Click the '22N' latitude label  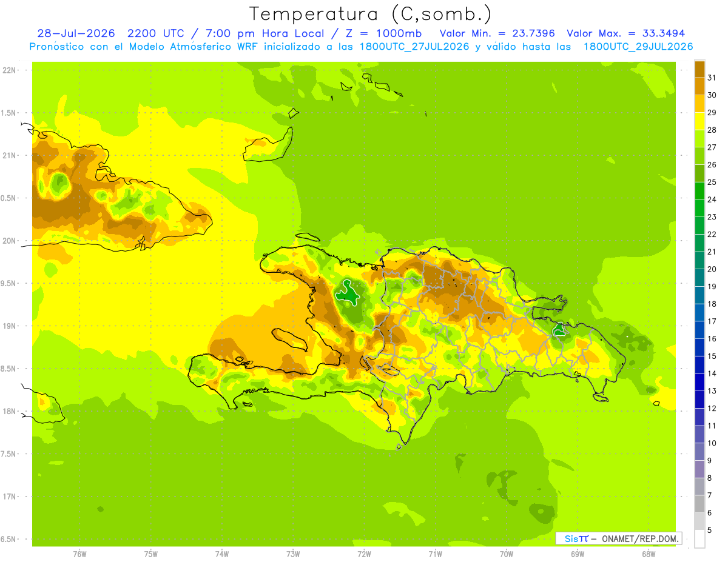pyautogui.click(x=9, y=70)
